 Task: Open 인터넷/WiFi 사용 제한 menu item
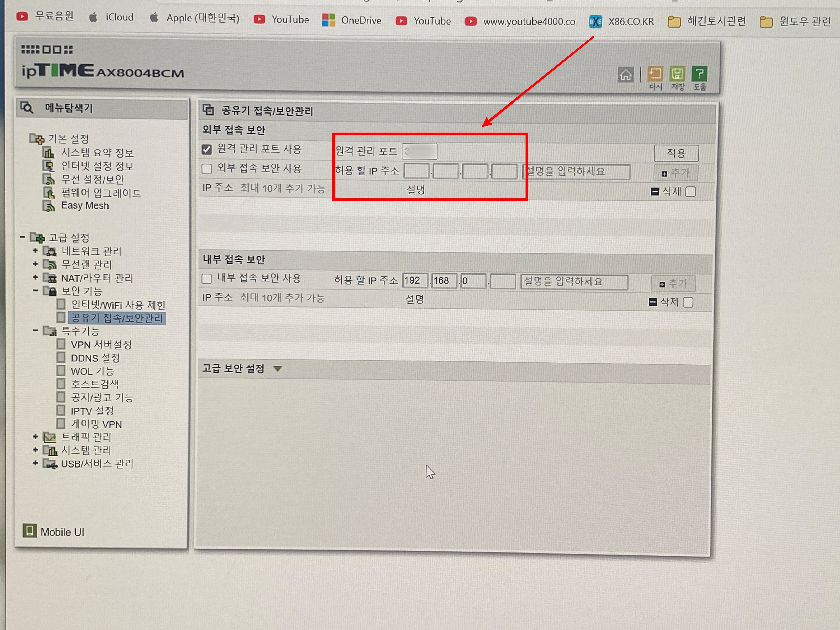(x=118, y=305)
